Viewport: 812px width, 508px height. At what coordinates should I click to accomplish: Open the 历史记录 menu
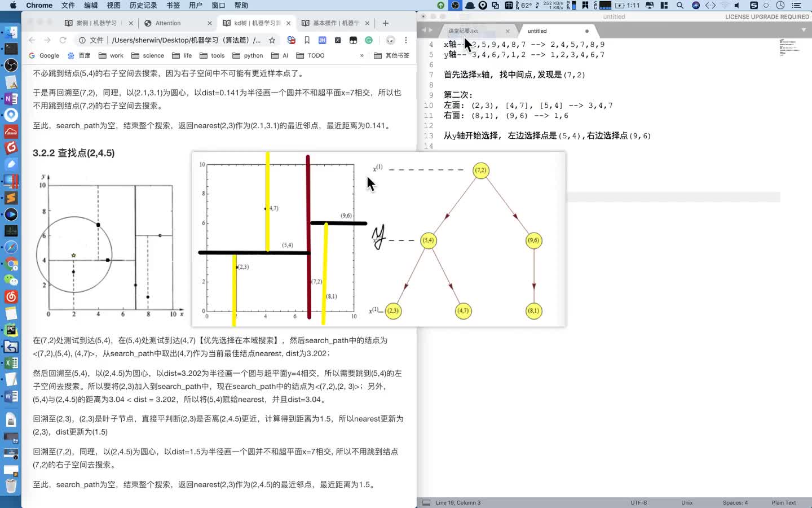coord(143,5)
